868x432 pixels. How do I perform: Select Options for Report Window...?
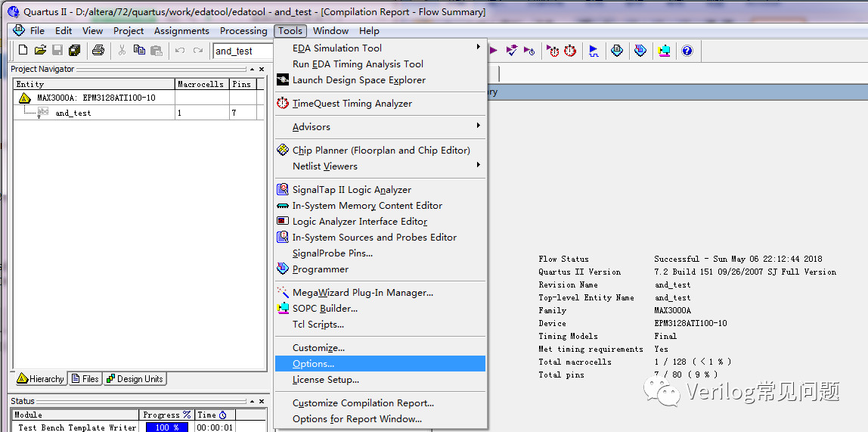pyautogui.click(x=380, y=419)
